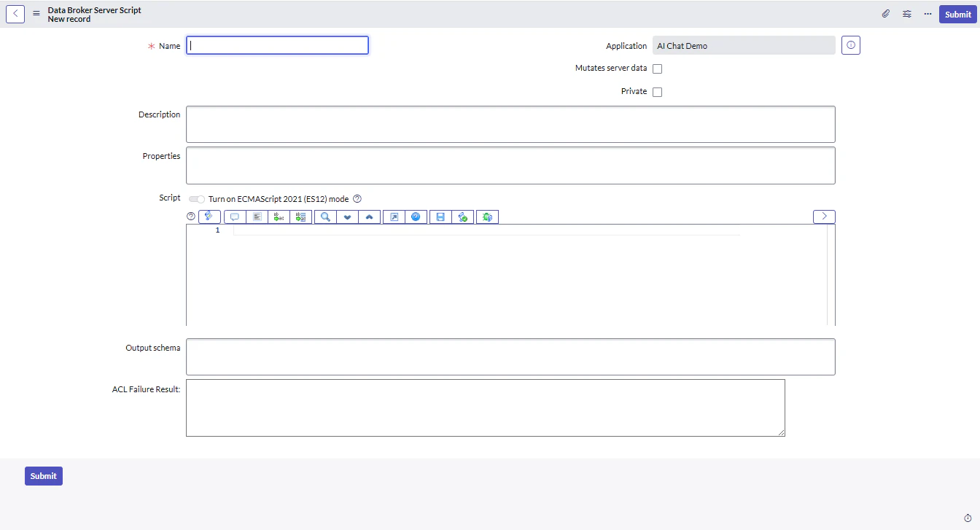Click the response time clock icon
Image resolution: width=980 pixels, height=530 pixels.
968,518
